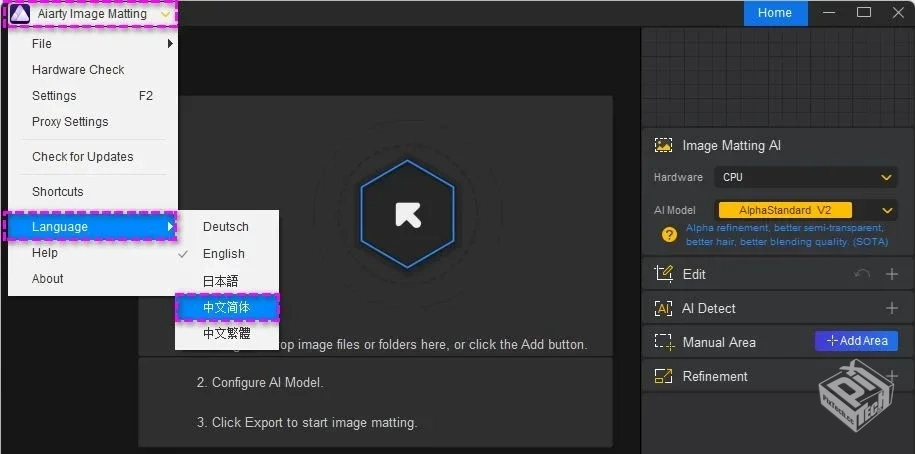The width and height of the screenshot is (915, 454).
Task: Open the Hardware CPU dropdown
Action: (806, 177)
